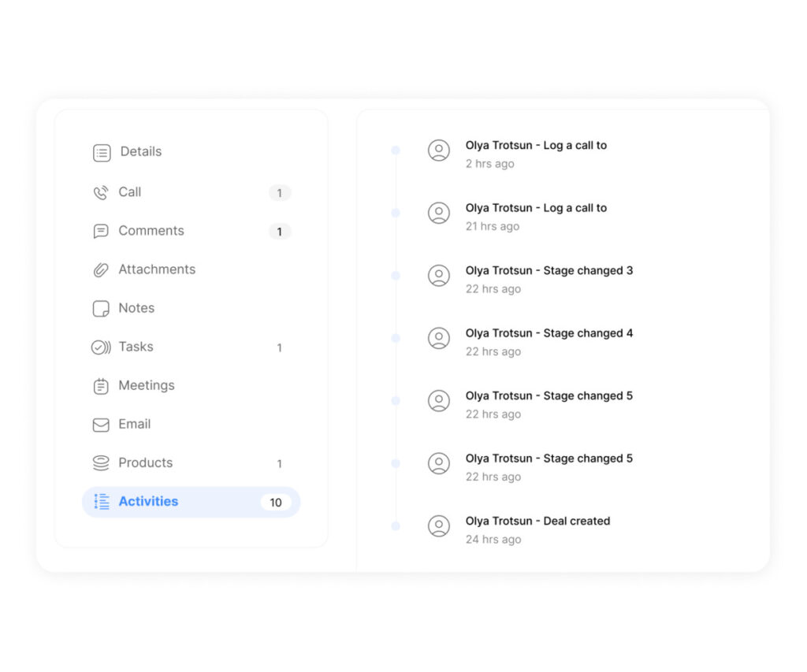Click the timeline dot for 21 hrs ago call
Screen dimensions: 807x672
click(x=396, y=213)
